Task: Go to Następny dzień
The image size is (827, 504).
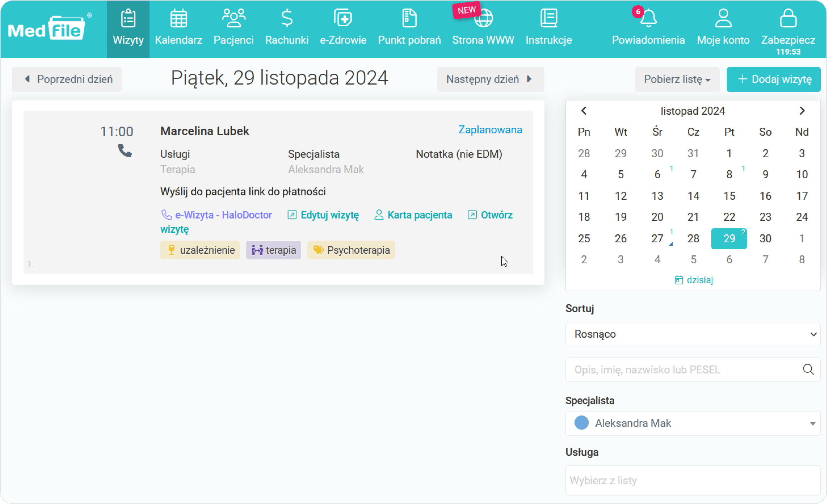Action: [490, 79]
